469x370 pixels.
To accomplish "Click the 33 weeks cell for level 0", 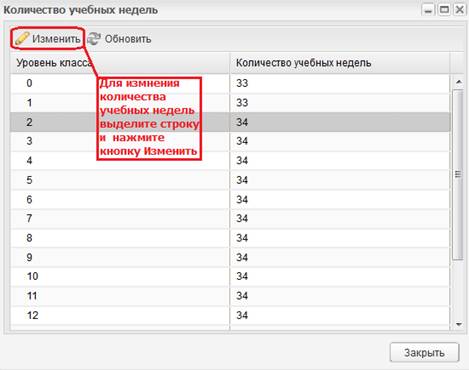I will coord(340,83).
